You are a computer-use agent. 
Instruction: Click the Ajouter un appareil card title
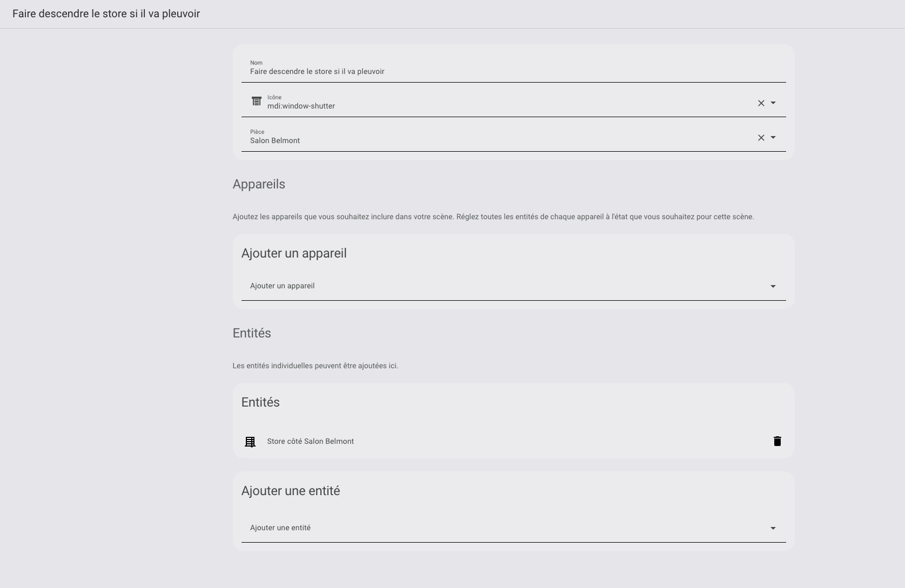pyautogui.click(x=294, y=253)
